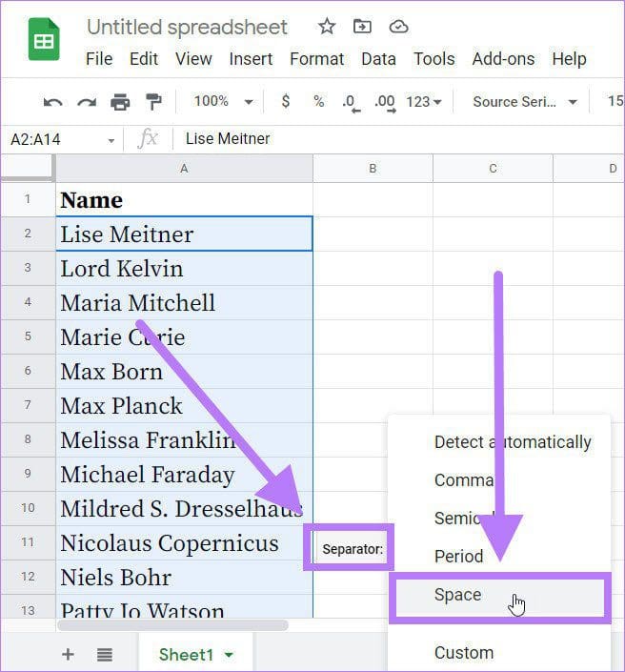Check cloud save status icon
Image resolution: width=625 pixels, height=672 pixels.
point(398,27)
